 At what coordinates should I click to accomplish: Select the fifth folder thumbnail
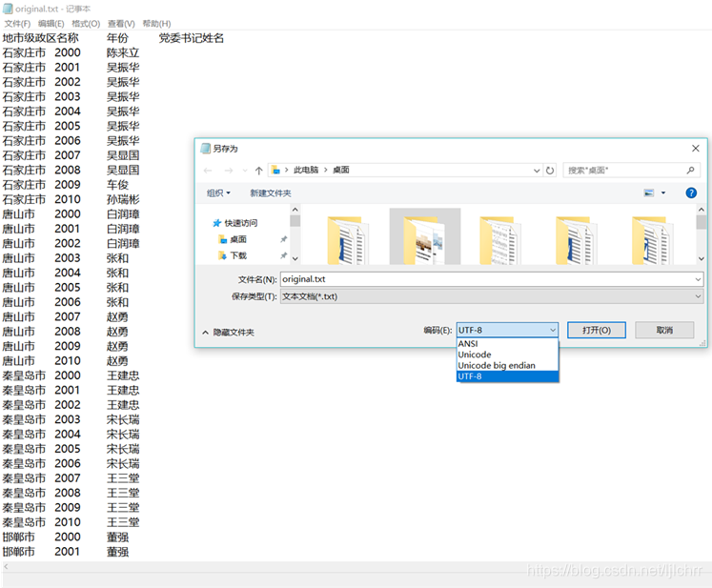(652, 240)
